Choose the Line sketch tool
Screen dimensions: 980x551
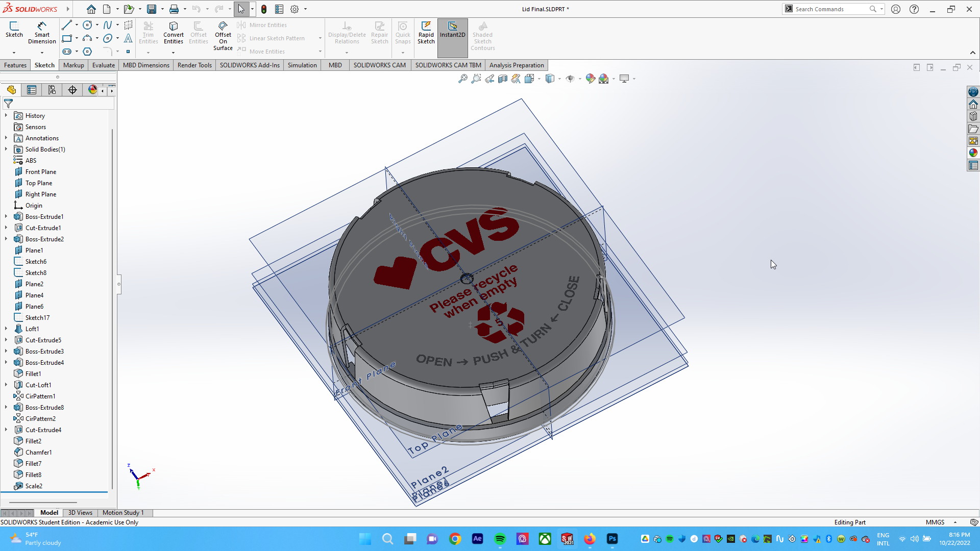[67, 25]
